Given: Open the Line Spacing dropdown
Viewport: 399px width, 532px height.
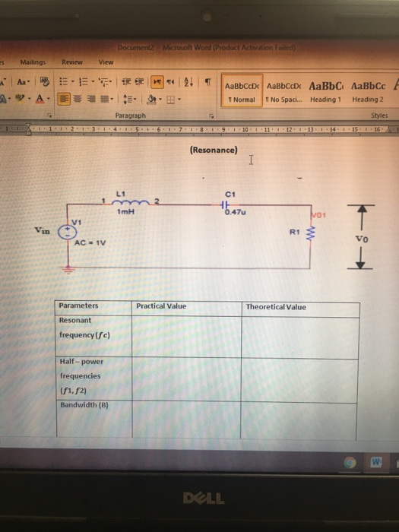Looking at the screenshot, I should pos(130,100).
